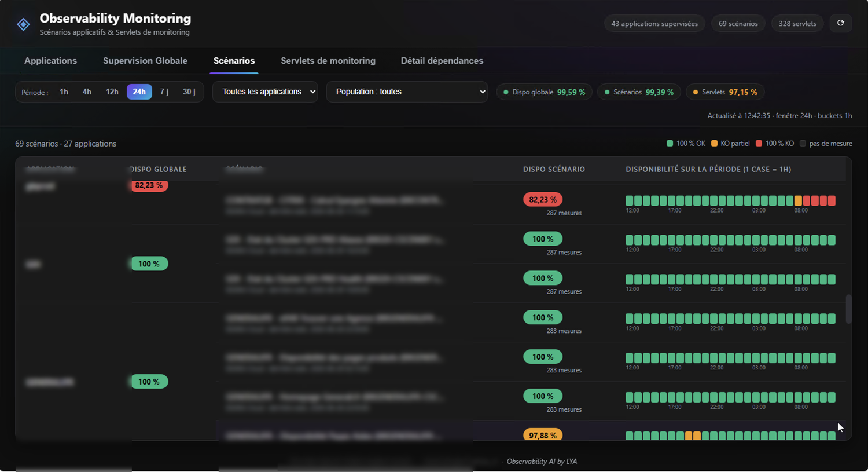Open the Scénarios tab

[234, 61]
